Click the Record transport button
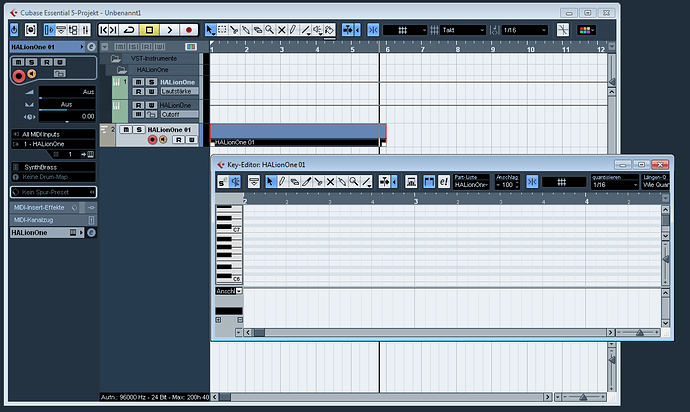 click(189, 30)
